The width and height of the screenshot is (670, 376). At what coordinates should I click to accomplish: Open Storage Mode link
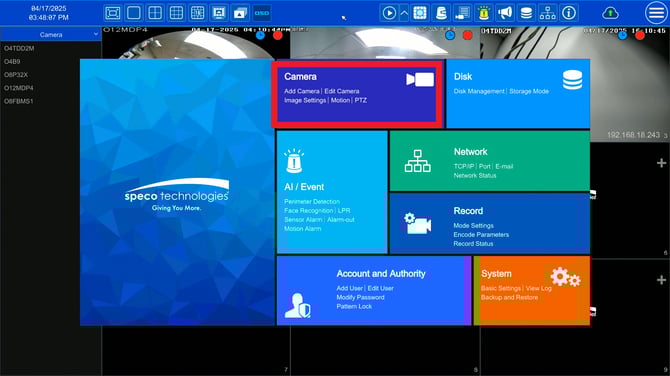529,91
